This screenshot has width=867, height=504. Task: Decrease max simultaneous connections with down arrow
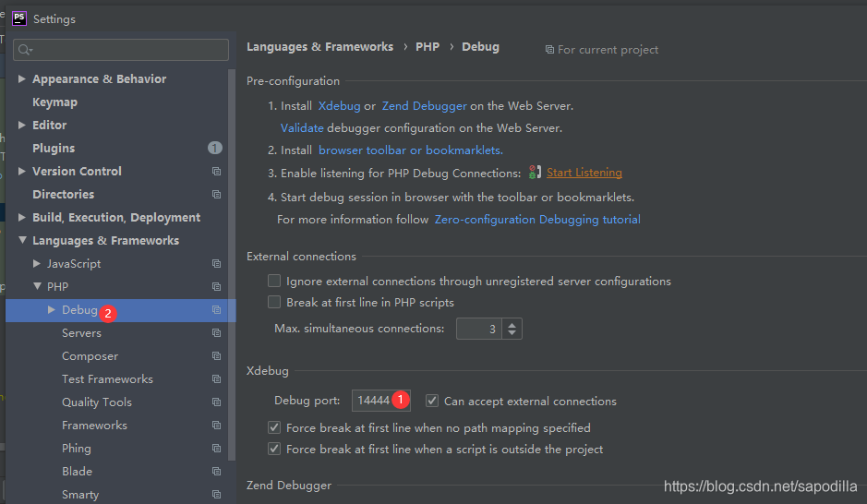click(512, 332)
